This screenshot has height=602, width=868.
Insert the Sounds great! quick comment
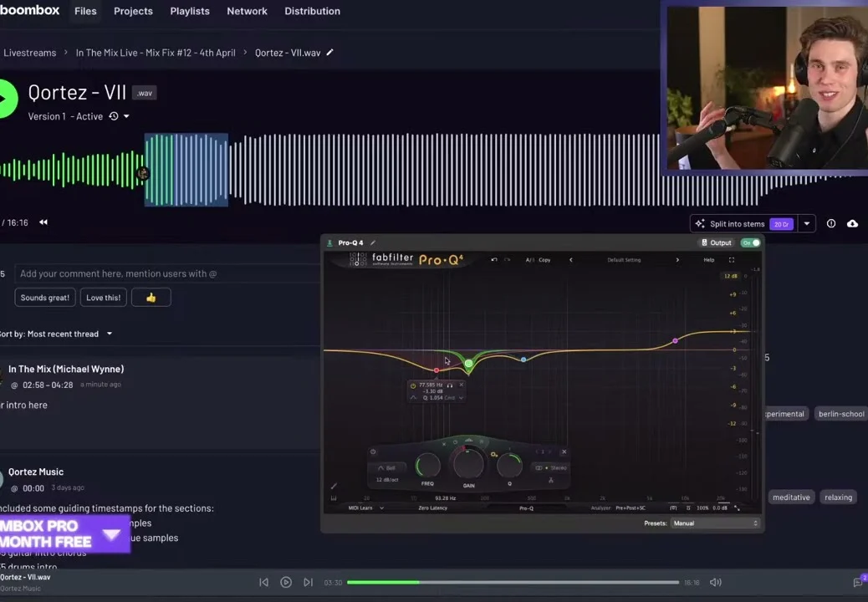tap(45, 297)
